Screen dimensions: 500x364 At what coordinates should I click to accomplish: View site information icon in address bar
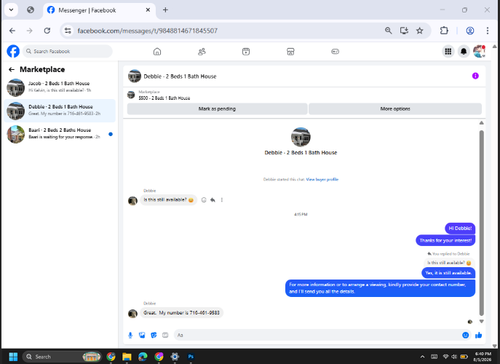coord(68,31)
